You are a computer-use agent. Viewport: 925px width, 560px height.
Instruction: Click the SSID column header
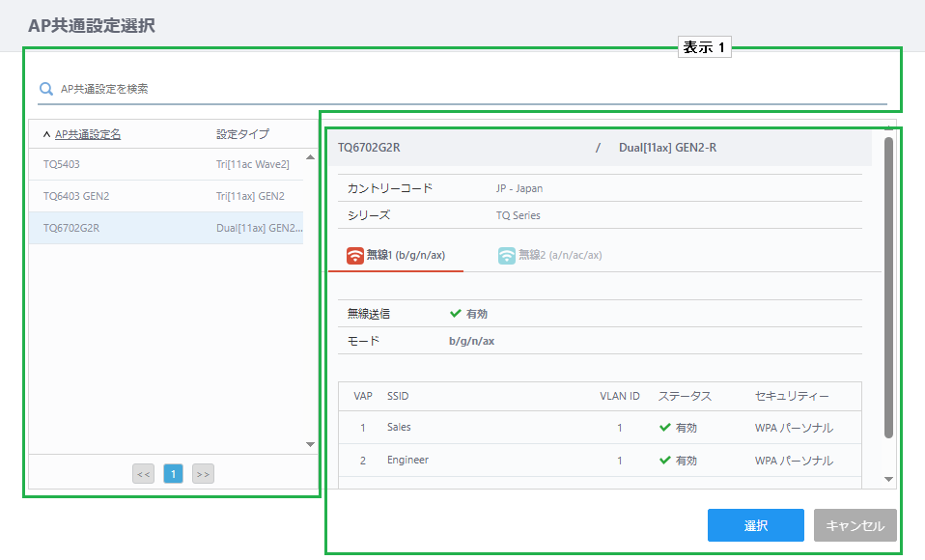tap(398, 396)
